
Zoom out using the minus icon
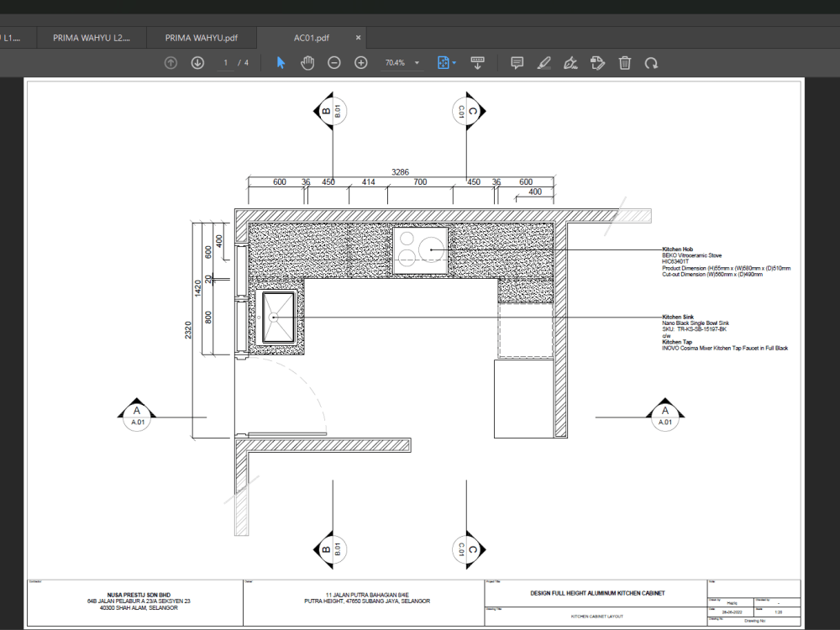pos(334,62)
